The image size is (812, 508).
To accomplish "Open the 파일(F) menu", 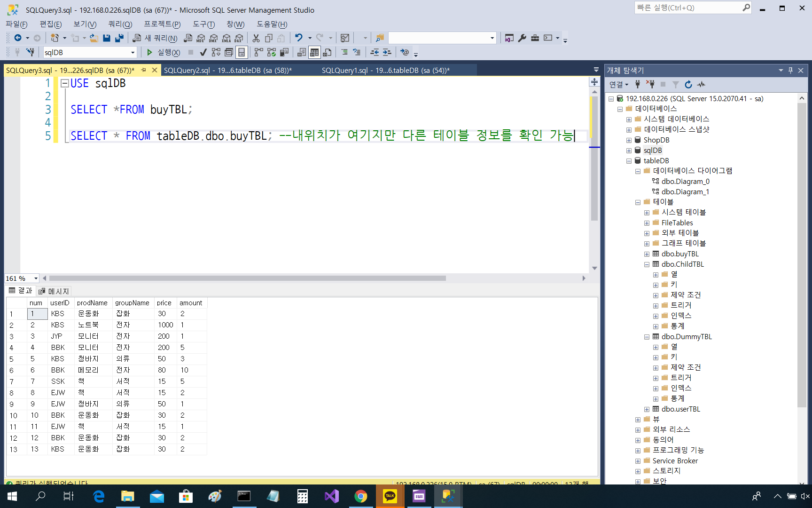I will click(x=16, y=24).
